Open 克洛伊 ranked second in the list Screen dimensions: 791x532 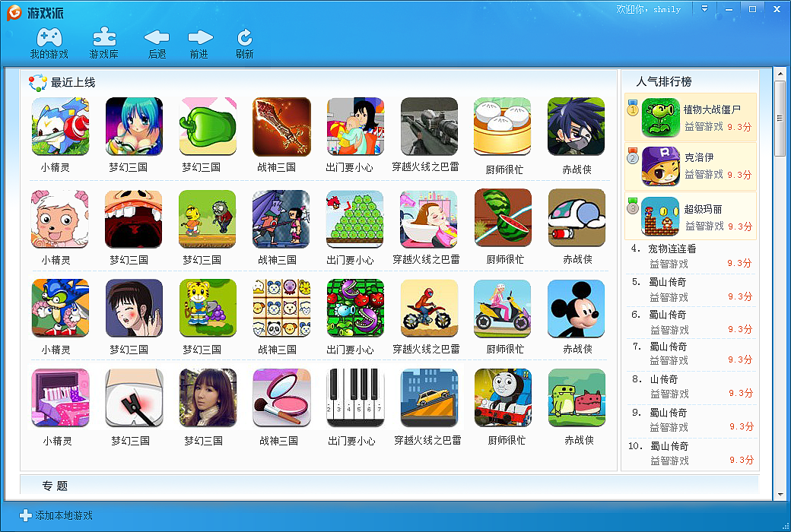[x=691, y=166]
